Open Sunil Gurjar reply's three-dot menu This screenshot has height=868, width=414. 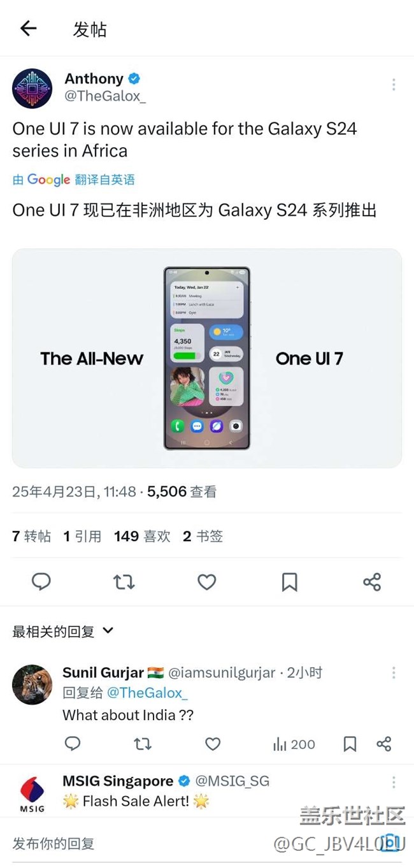394,672
